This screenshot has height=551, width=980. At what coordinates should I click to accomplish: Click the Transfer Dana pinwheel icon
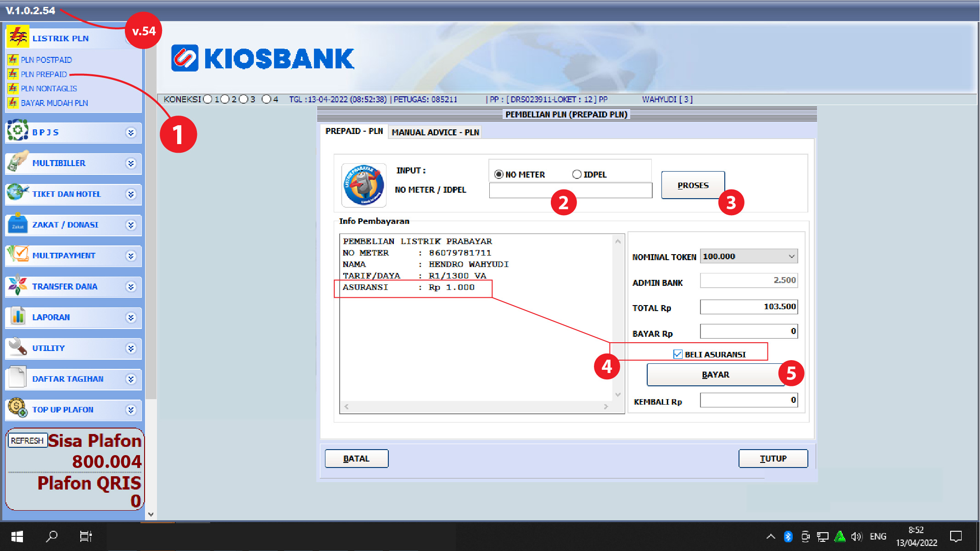[17, 285]
